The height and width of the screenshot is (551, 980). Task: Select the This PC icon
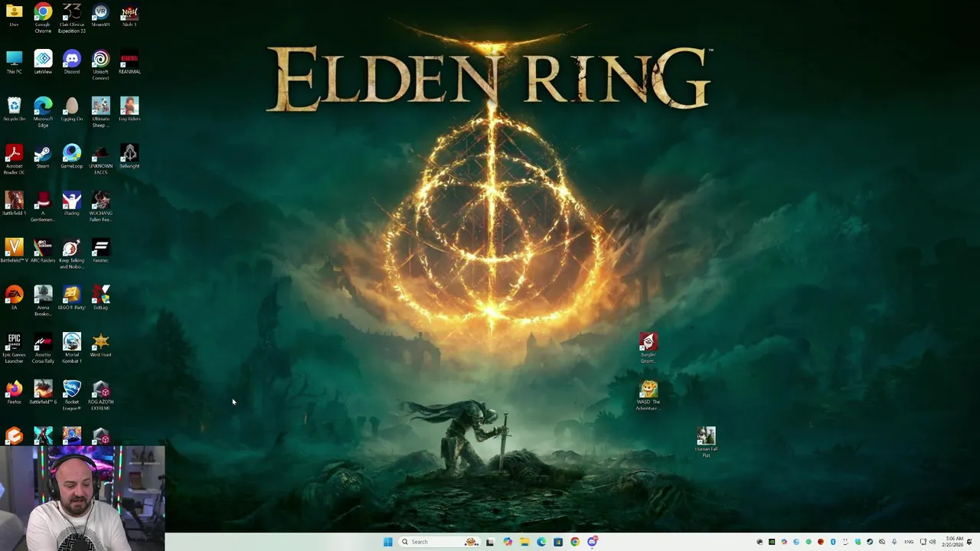click(14, 63)
